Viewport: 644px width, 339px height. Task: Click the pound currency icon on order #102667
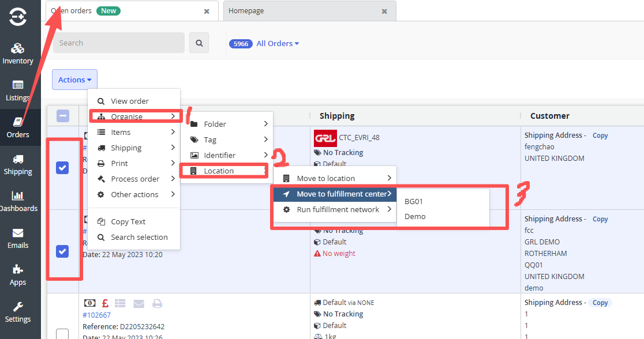(105, 303)
